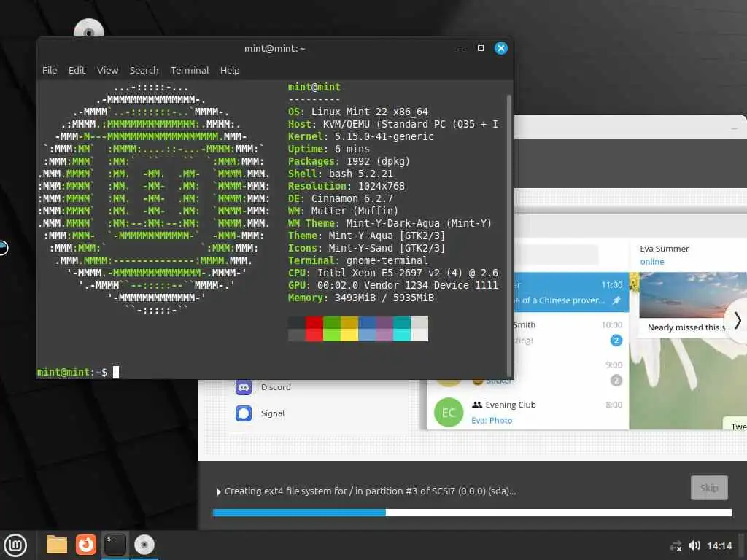Open the File menu in terminal
Image resolution: width=747 pixels, height=560 pixels.
pyautogui.click(x=50, y=70)
